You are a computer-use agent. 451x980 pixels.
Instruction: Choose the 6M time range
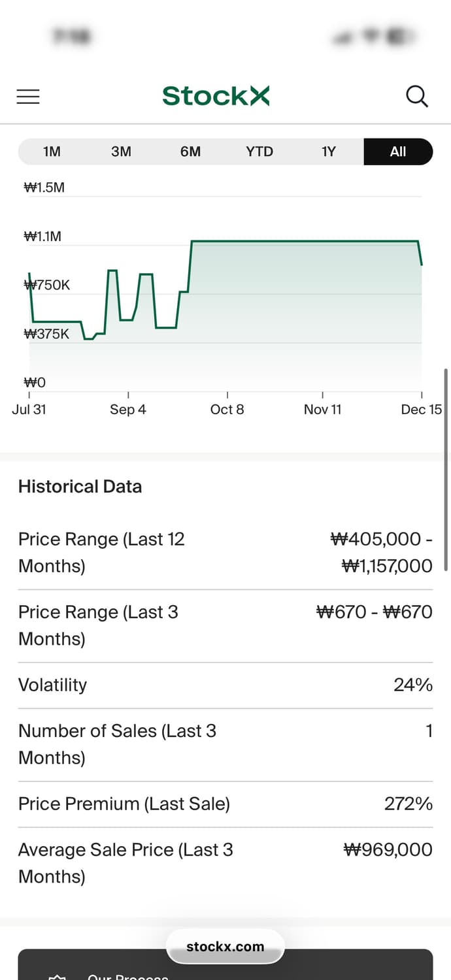[x=190, y=152]
